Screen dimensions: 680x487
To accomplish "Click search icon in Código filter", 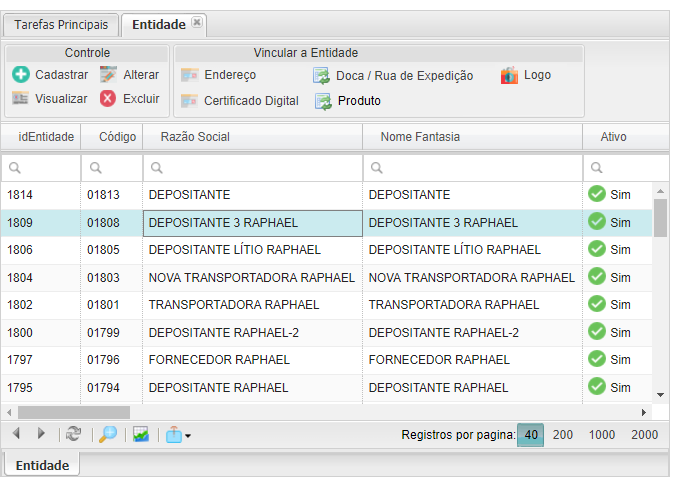I will click(96, 168).
